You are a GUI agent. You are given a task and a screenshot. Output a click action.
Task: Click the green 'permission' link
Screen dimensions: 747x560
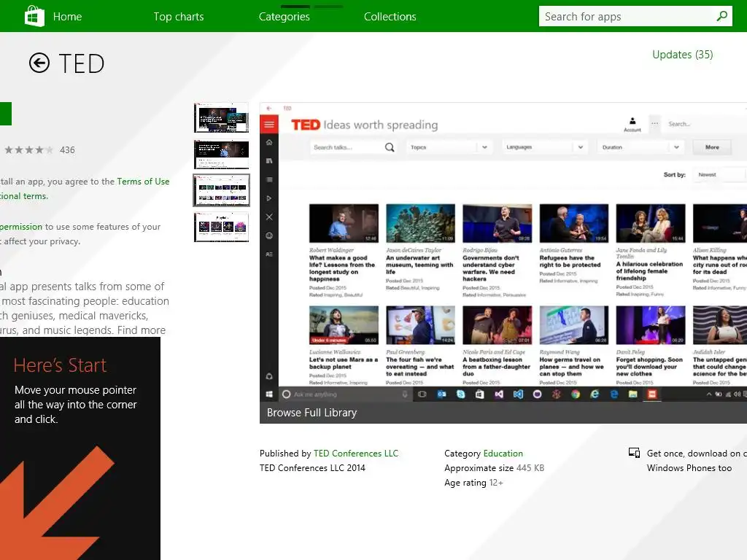click(x=21, y=227)
